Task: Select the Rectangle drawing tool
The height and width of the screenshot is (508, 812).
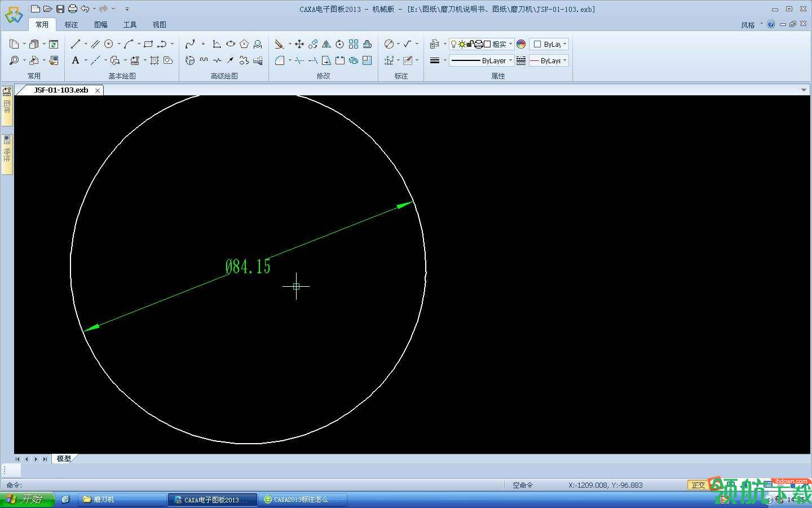Action: click(148, 43)
